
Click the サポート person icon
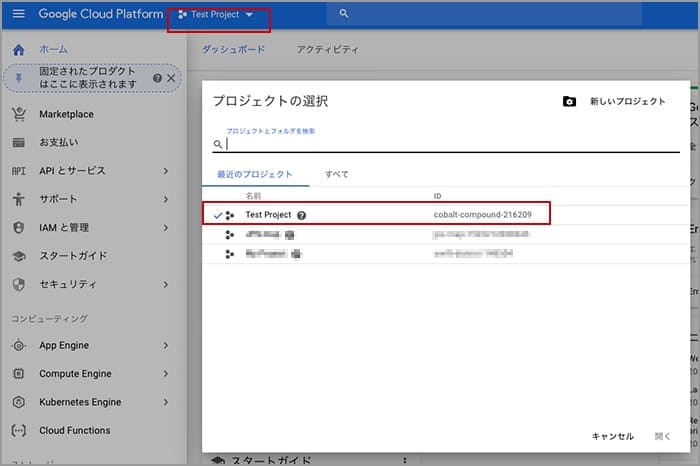[19, 199]
